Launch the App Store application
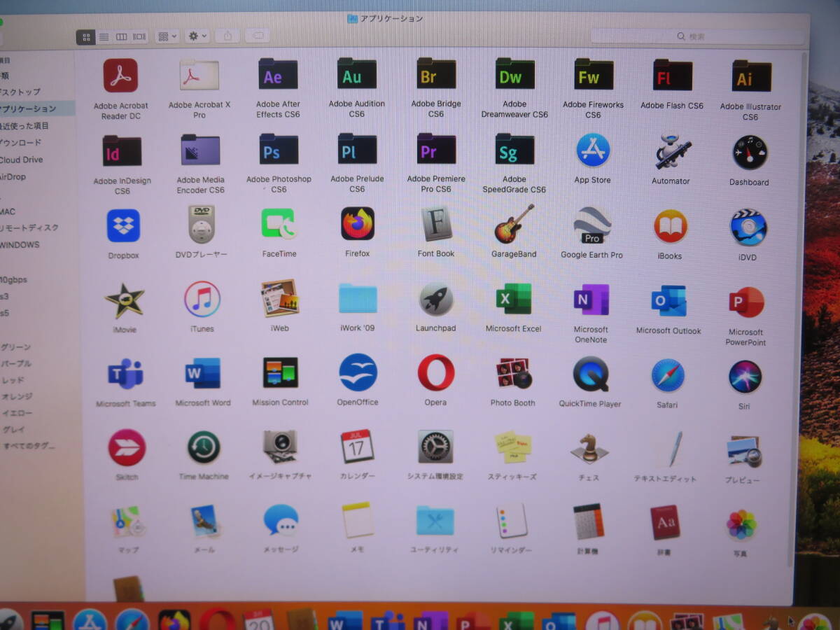The image size is (840, 630). tap(593, 150)
